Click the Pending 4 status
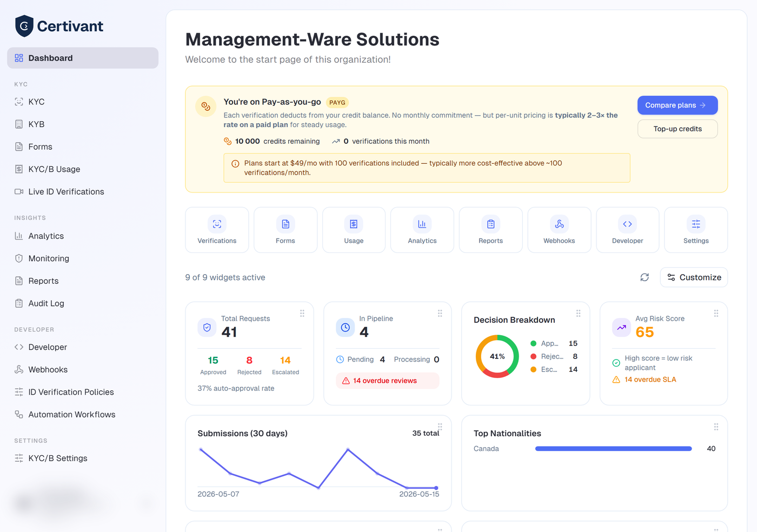Image resolution: width=757 pixels, height=532 pixels. (361, 360)
